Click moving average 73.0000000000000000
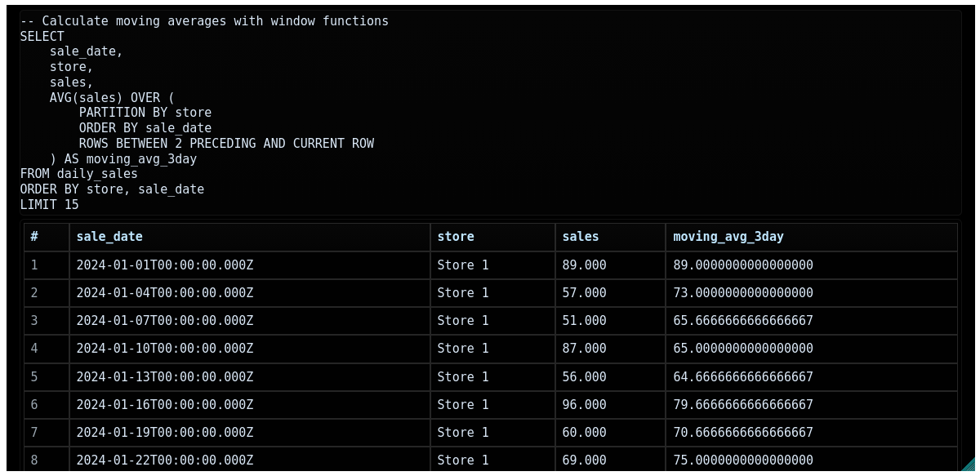This screenshot has width=980, height=476. pos(812,293)
